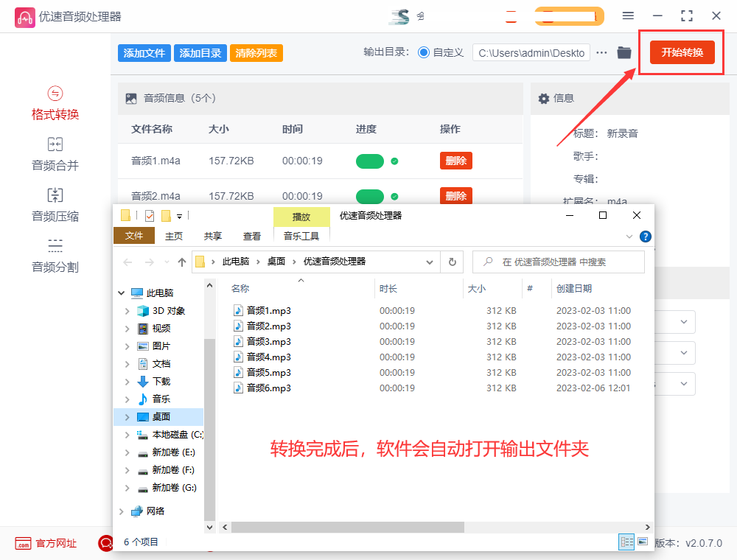Click the help question mark icon
Viewport: 737px width, 560px height.
pyautogui.click(x=646, y=237)
